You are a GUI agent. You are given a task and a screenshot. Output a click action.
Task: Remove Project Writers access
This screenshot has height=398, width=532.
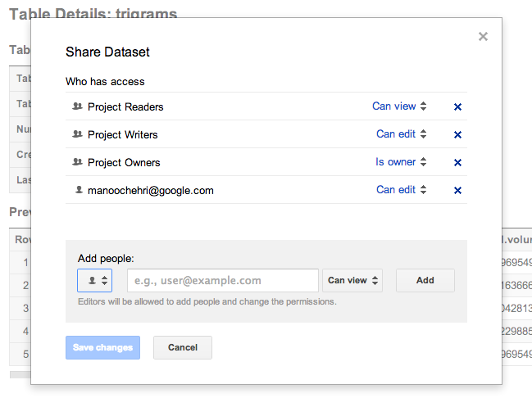pos(457,134)
